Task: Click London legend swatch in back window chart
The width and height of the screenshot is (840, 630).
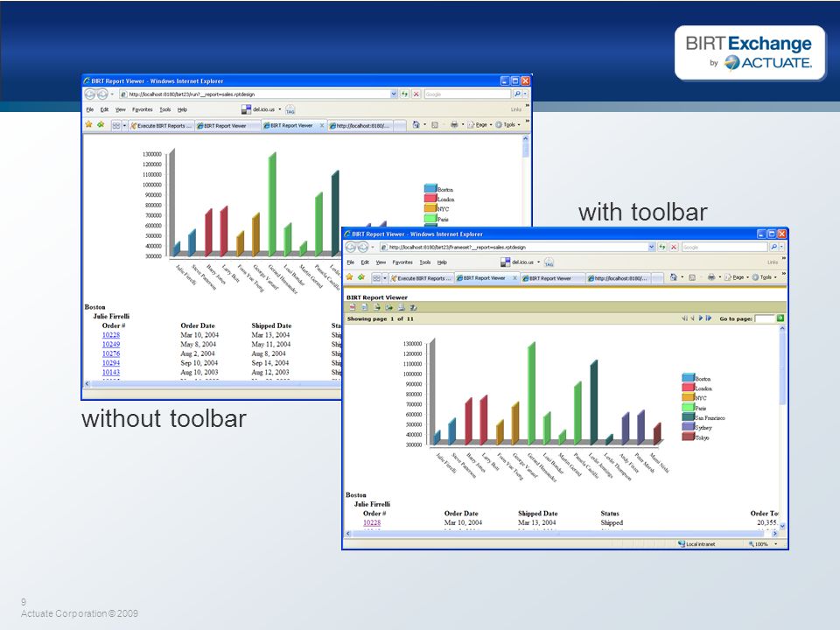Action: pos(430,199)
